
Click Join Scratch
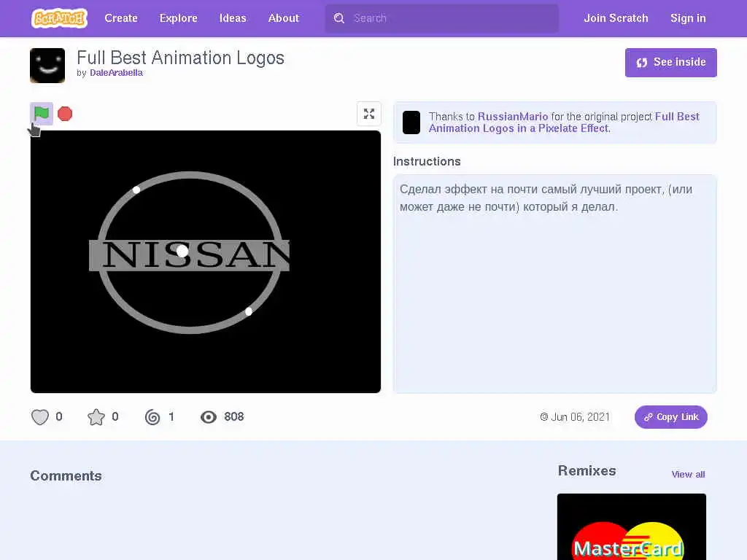coord(616,18)
